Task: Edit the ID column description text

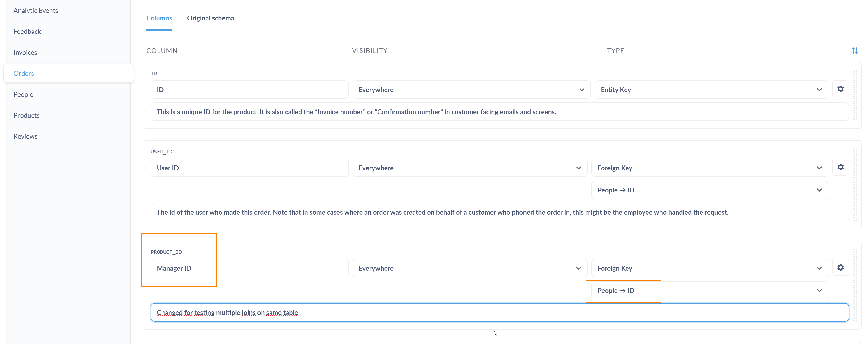Action: pos(500,112)
